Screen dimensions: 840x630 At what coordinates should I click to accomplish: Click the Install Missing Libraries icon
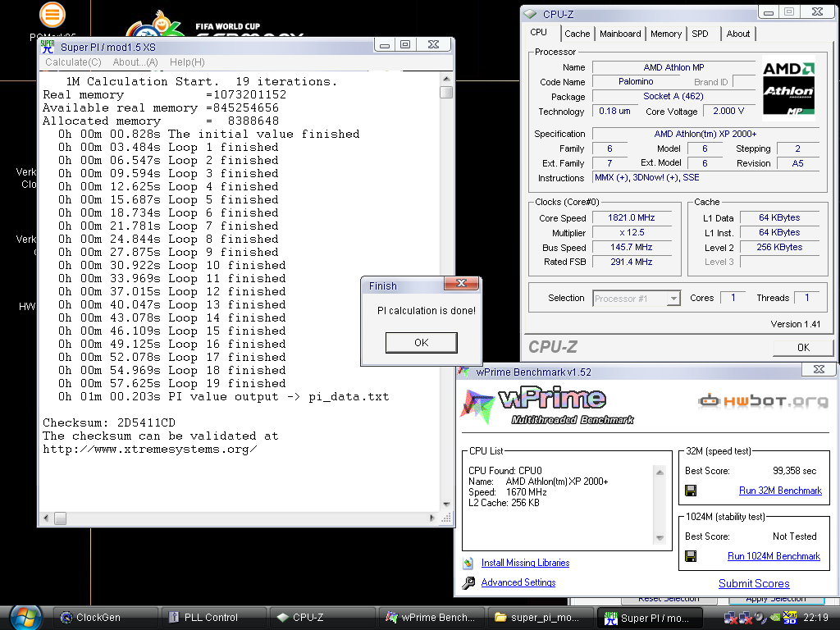click(468, 563)
